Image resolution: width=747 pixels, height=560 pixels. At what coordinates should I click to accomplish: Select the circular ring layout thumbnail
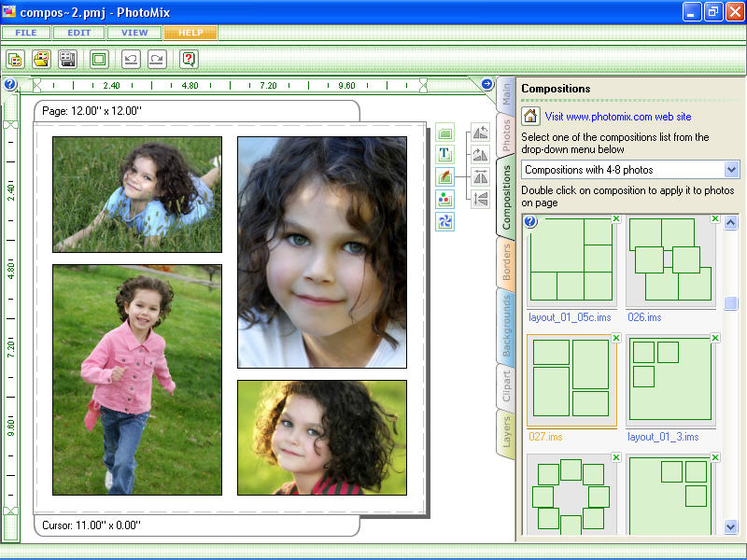(x=571, y=496)
